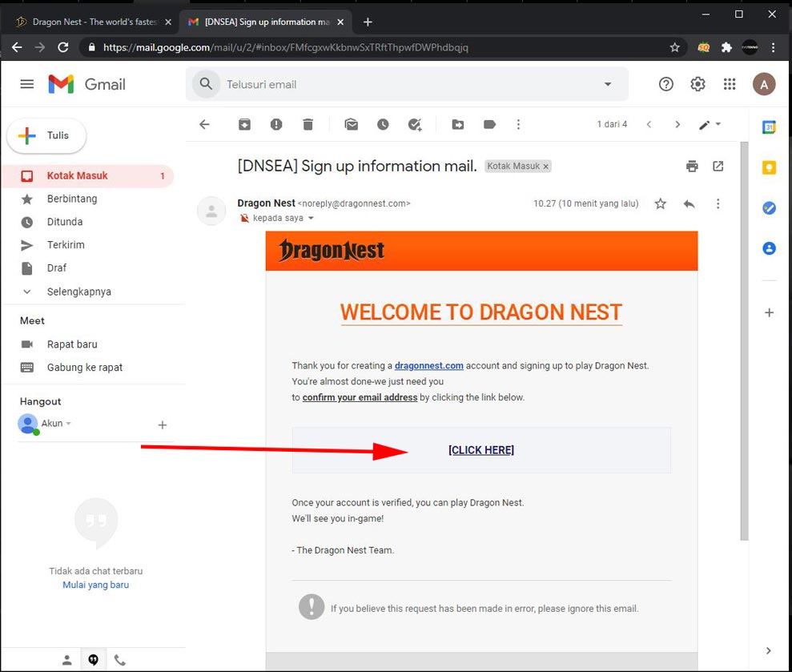Open Google Tasks side panel
Image resolution: width=792 pixels, height=672 pixels.
(x=769, y=207)
